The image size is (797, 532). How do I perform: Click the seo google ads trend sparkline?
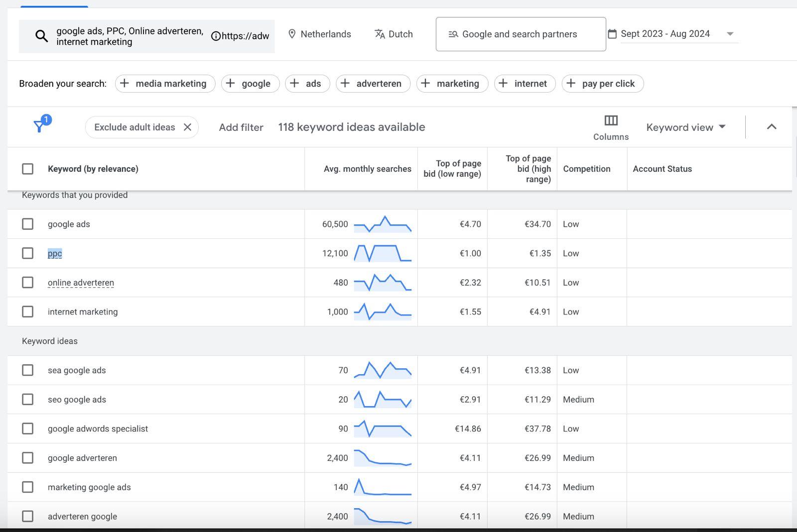click(x=383, y=400)
